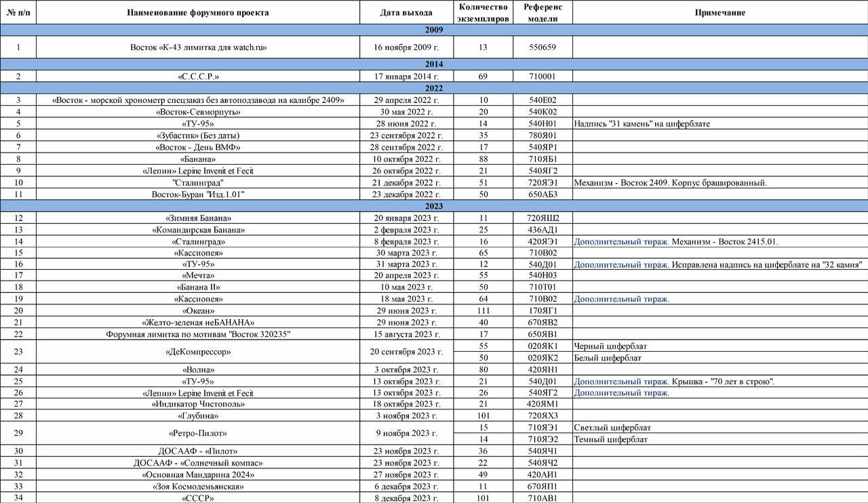Click the «Количество экземпляров» column header
Screen dimensions: 868x503
point(483,13)
